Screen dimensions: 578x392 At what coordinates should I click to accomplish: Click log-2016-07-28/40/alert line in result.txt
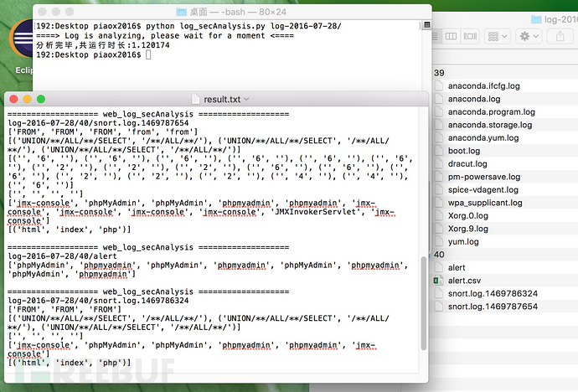62,256
